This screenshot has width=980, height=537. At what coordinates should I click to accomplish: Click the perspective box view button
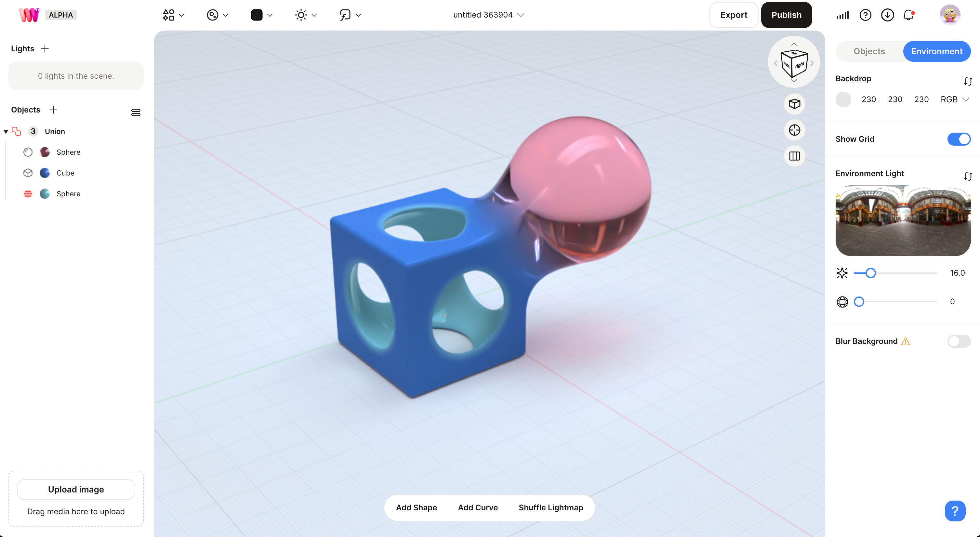pos(794,104)
